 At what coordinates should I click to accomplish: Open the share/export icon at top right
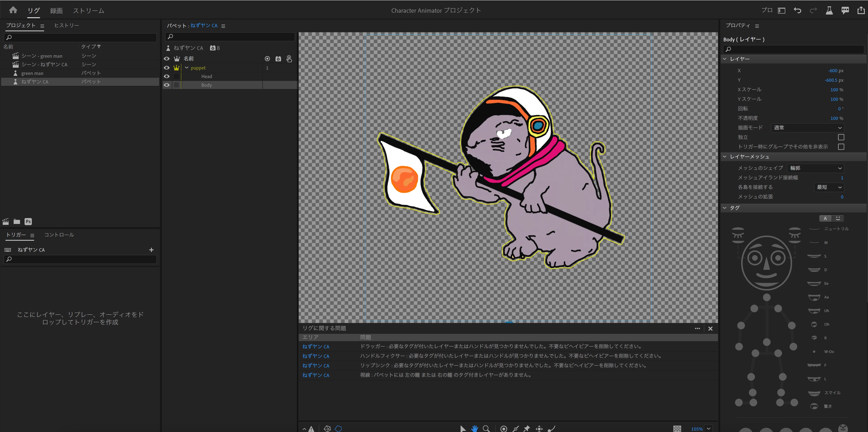pyautogui.click(x=861, y=10)
